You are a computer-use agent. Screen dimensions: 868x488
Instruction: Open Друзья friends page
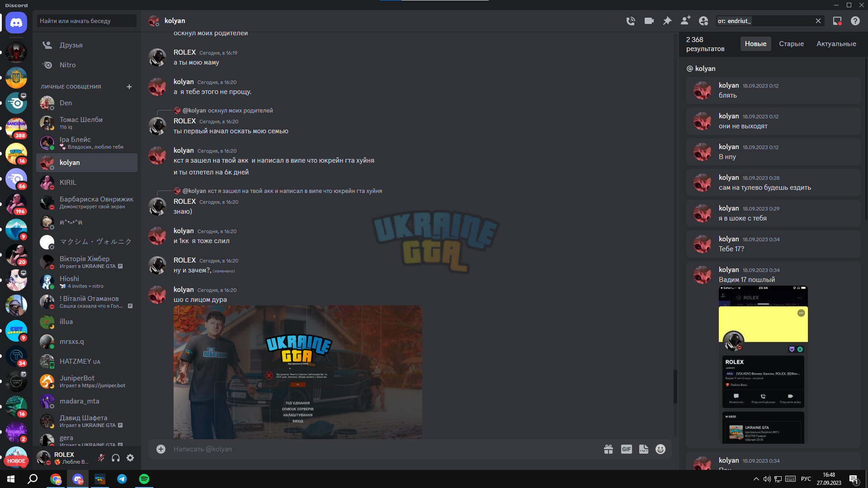pos(87,45)
